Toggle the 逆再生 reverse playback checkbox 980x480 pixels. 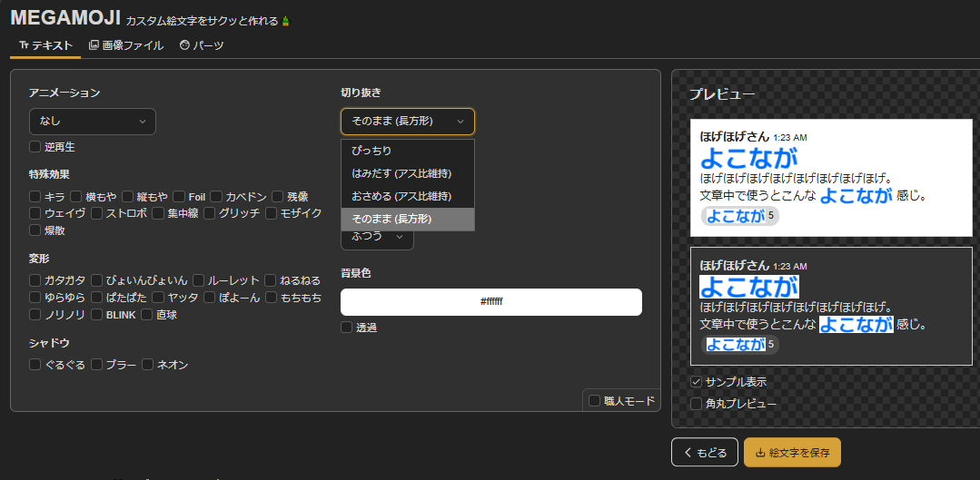point(35,146)
